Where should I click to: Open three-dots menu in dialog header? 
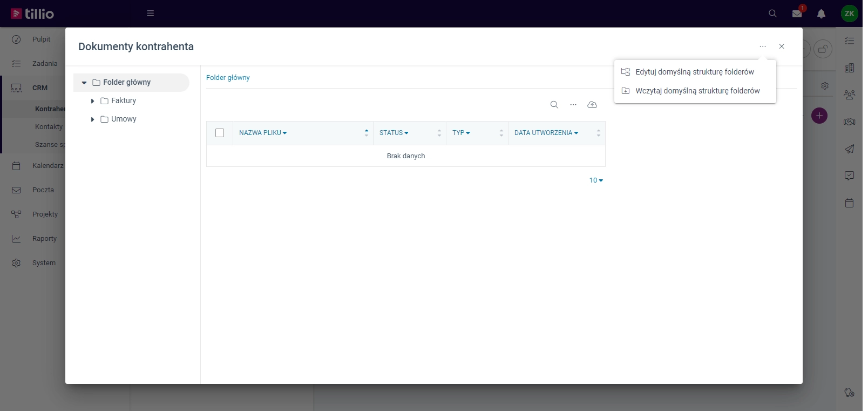click(763, 46)
